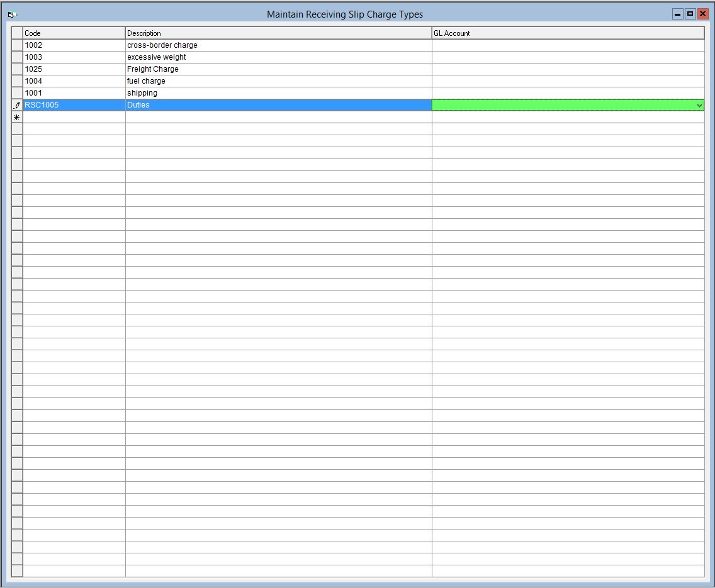Click the Freight Charge description
Screen dimensions: 715x588
(278, 69)
